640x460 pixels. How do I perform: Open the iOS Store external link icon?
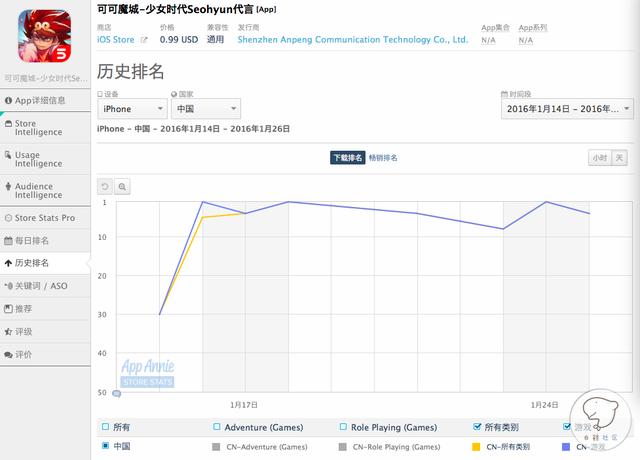pos(143,40)
